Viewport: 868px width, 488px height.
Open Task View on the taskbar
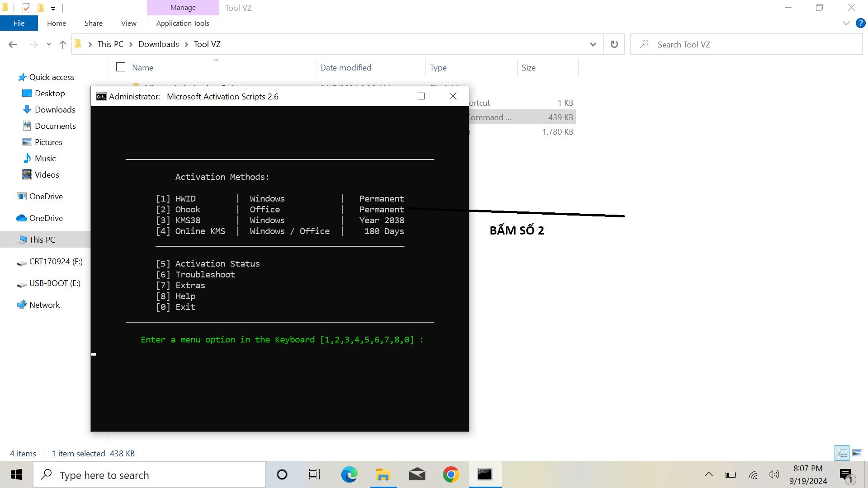(x=315, y=475)
